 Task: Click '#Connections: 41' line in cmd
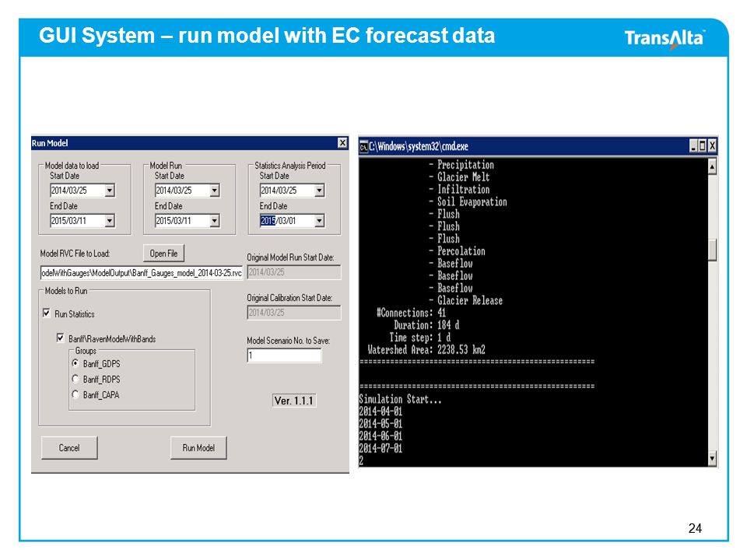[x=411, y=313]
